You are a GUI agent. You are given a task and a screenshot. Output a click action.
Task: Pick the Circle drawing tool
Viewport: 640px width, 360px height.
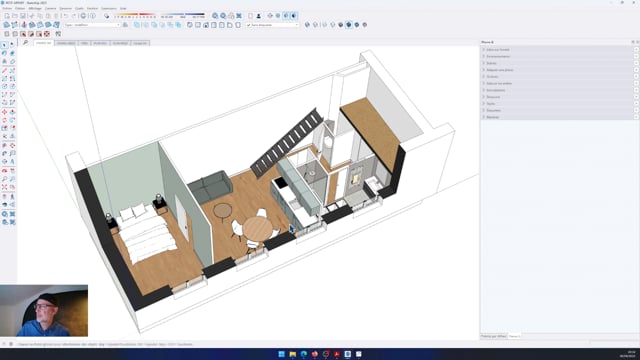pyautogui.click(x=4, y=87)
